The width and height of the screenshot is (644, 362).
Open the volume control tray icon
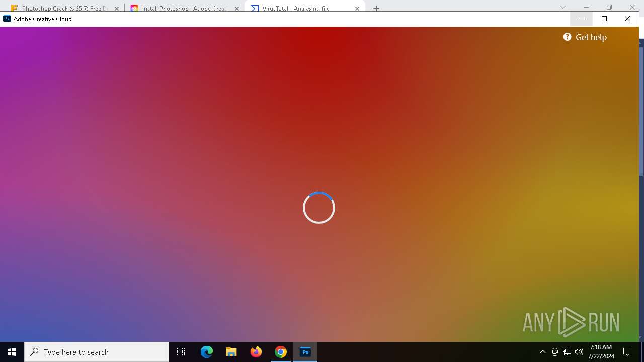point(579,352)
